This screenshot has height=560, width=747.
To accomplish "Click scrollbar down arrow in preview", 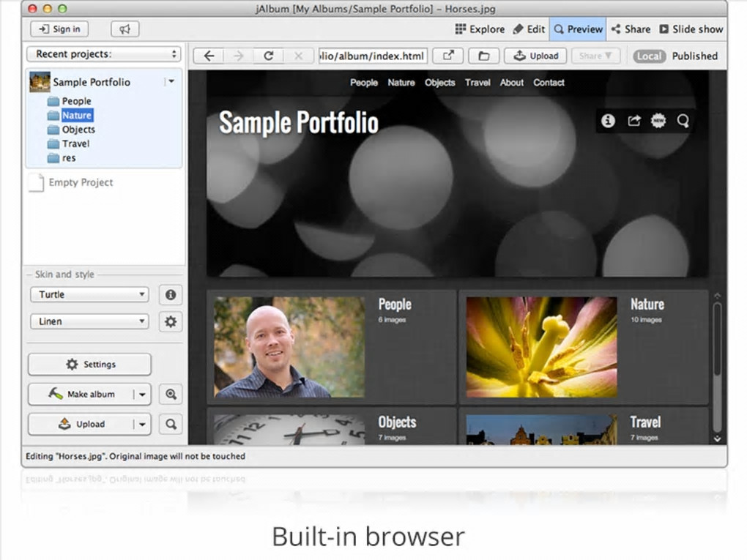I will [x=718, y=439].
